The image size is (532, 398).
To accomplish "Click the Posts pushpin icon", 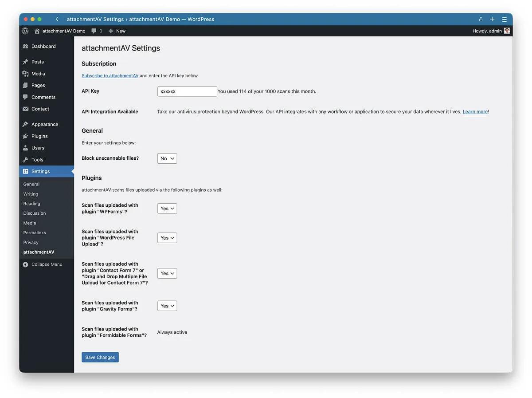I will tap(26, 62).
